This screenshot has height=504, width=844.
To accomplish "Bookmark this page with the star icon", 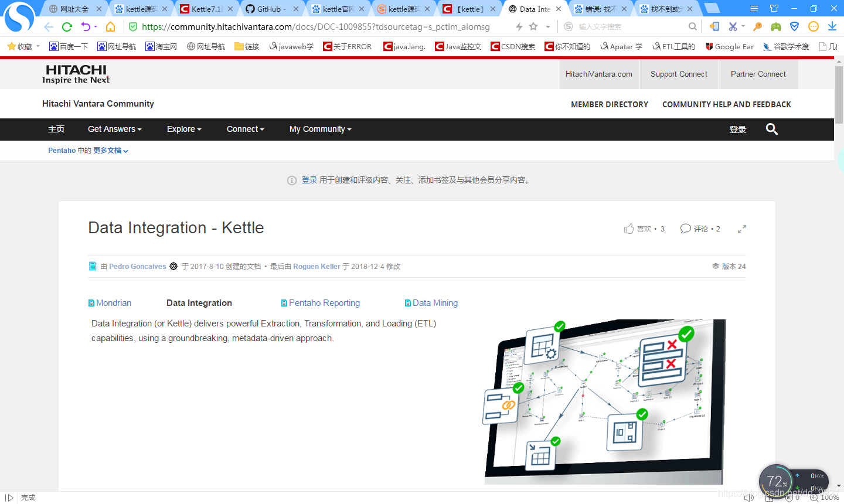I will 533,26.
